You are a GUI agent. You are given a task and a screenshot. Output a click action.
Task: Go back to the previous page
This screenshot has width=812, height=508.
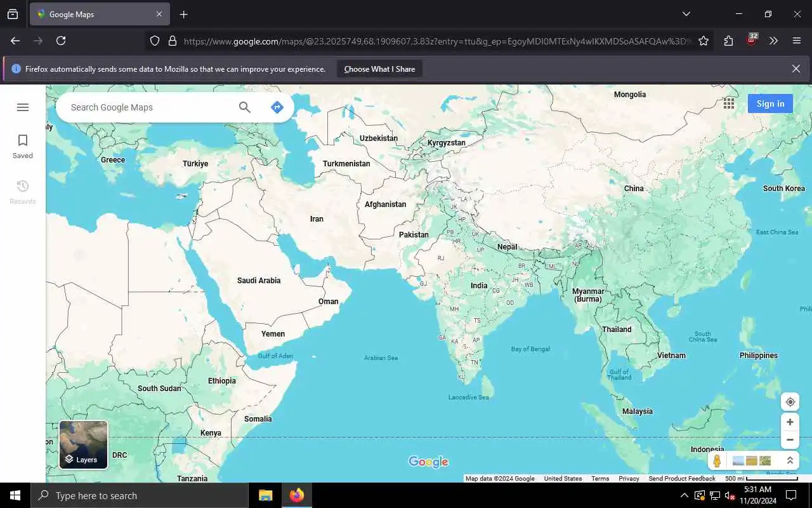click(15, 41)
